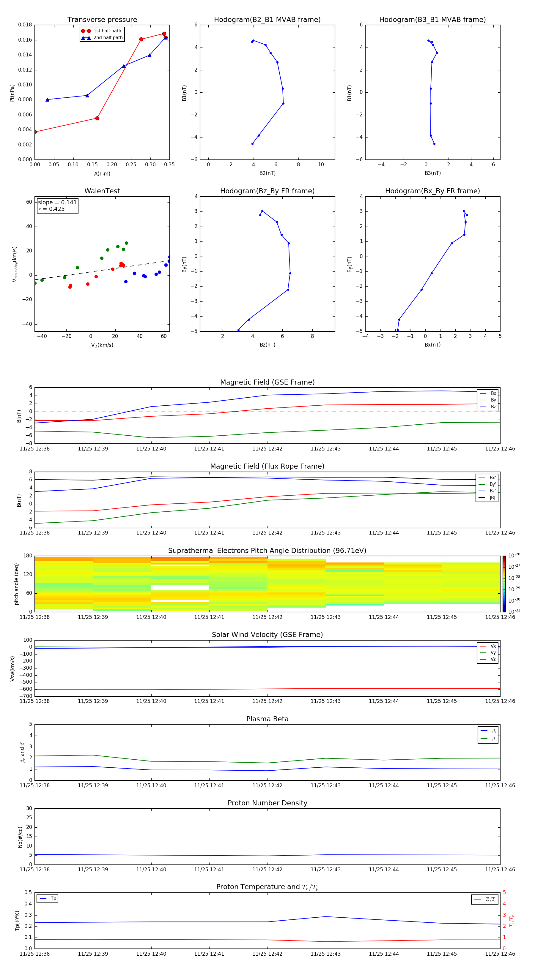This screenshot has height=980, width=535.
Task: Click the "Proton Temperature and Te/Tp" title
Action: pyautogui.click(x=267, y=887)
